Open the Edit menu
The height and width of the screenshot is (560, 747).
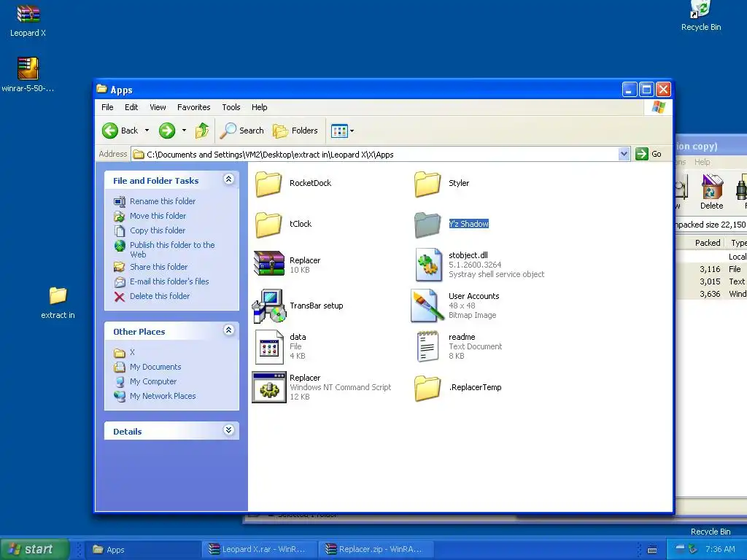coord(131,107)
